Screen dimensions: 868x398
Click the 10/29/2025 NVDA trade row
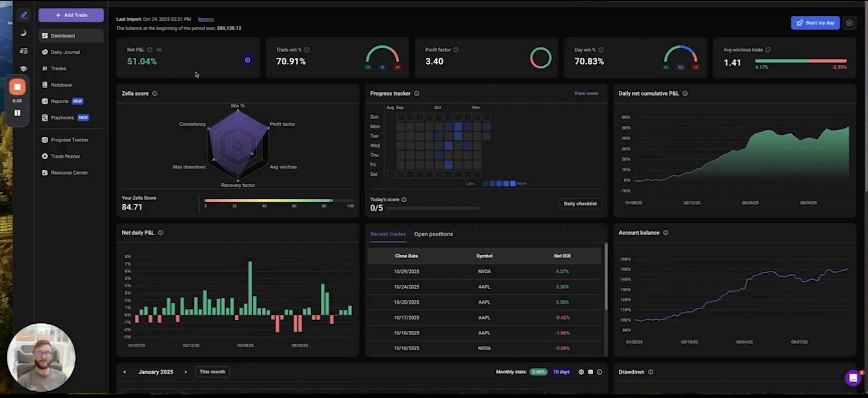[484, 271]
